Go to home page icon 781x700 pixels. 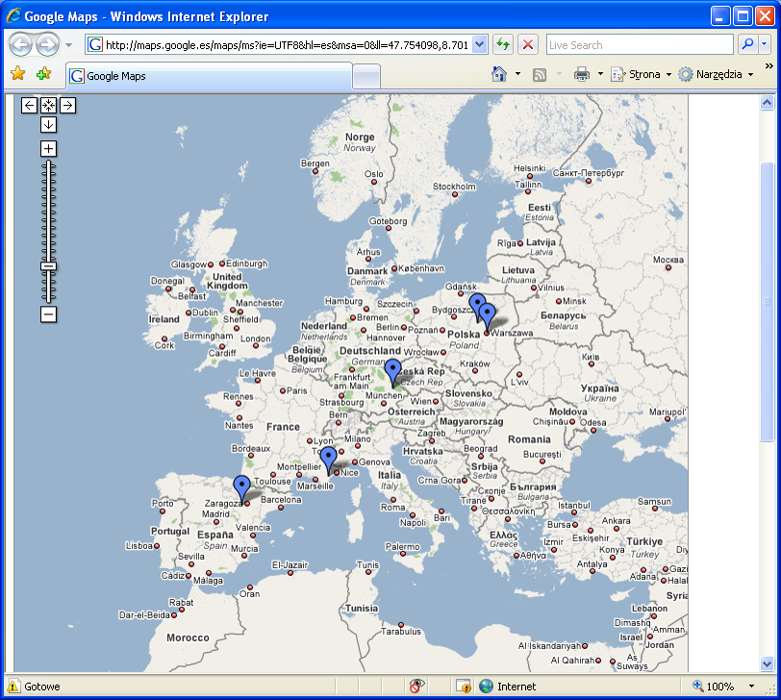[x=498, y=74]
